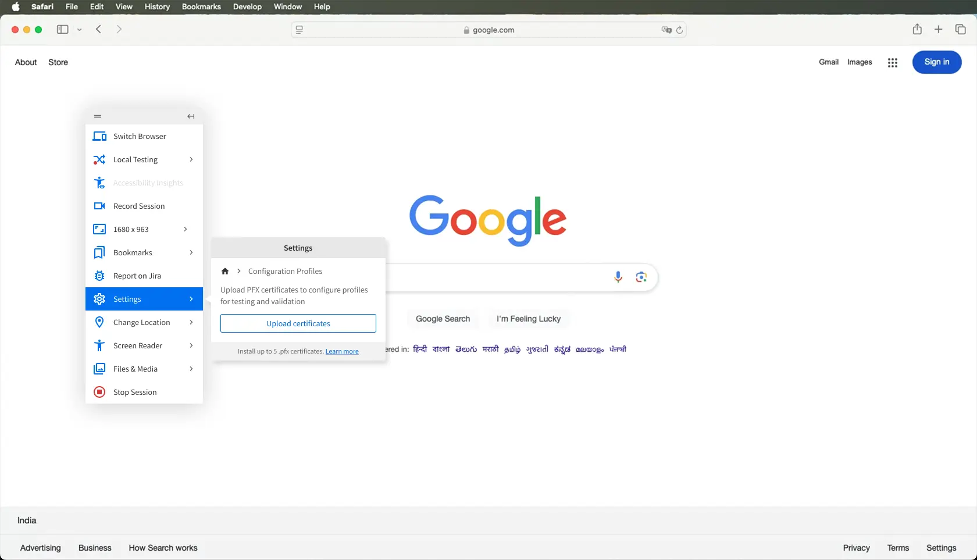Collapse the toolbar with the arrow icon
Viewport: 977px width, 560px height.
191,116
